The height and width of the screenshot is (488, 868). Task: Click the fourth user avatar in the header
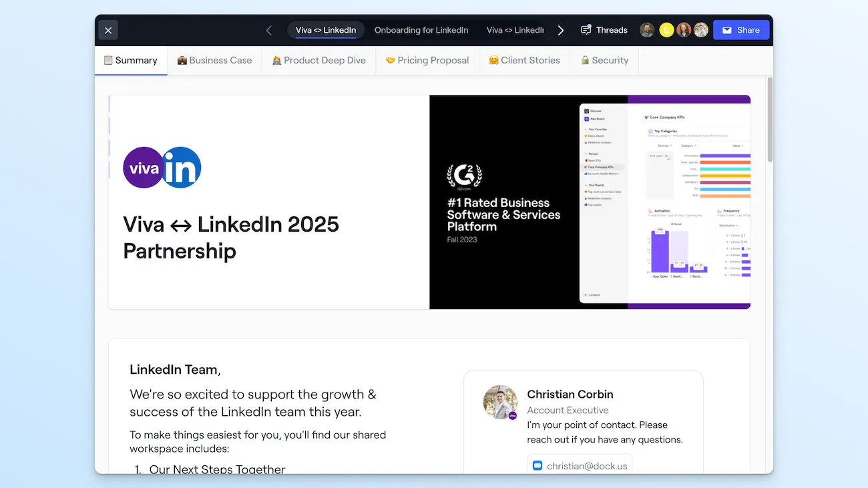[x=700, y=30]
